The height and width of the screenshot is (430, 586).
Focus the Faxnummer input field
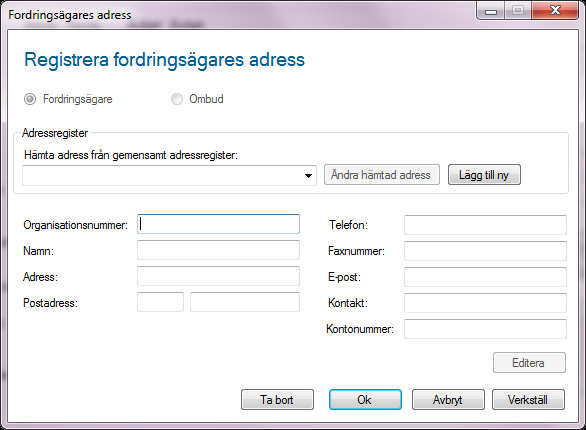pos(485,251)
